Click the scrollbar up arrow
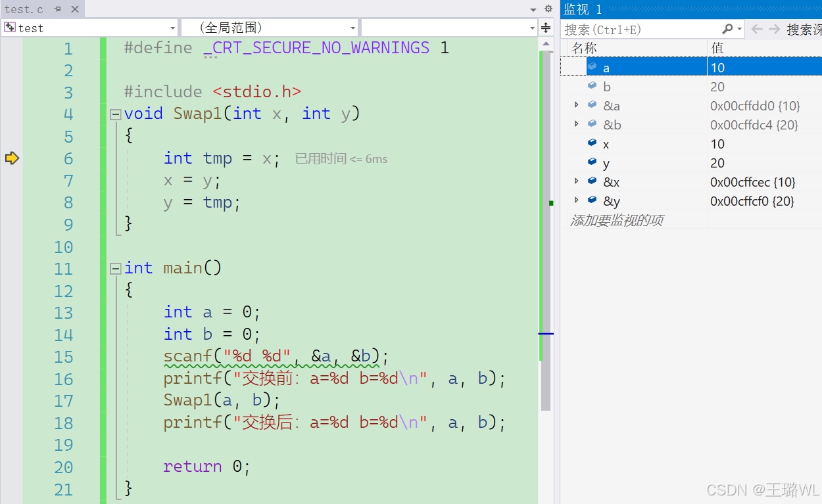This screenshot has height=504, width=822. click(x=545, y=44)
